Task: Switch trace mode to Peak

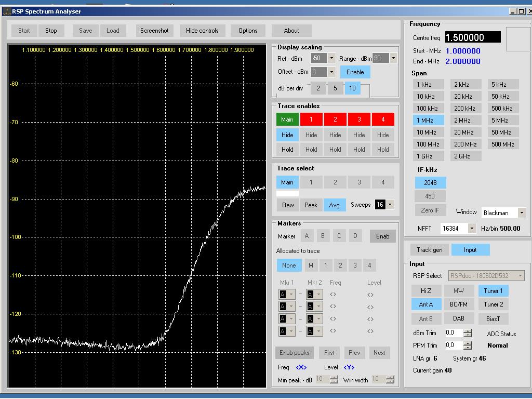Action: click(311, 205)
